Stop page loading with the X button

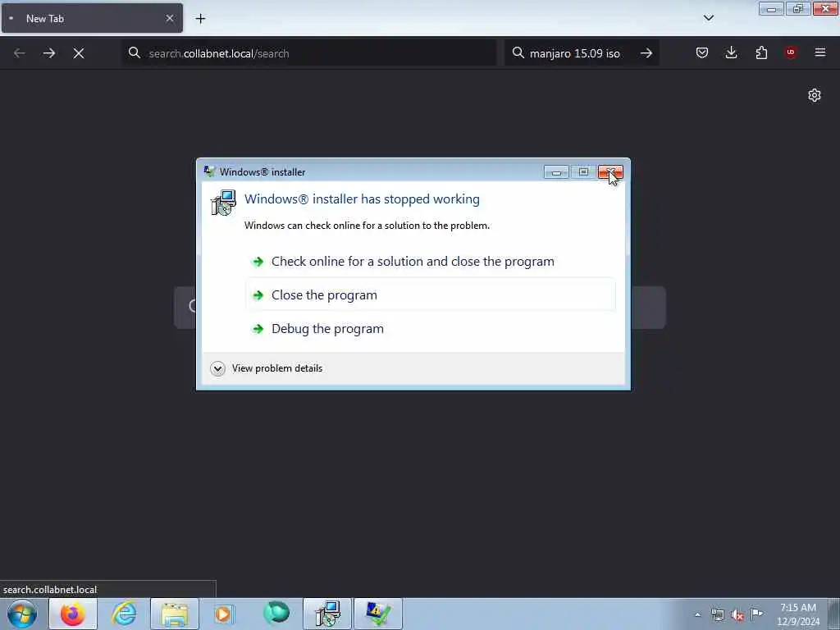pos(79,53)
